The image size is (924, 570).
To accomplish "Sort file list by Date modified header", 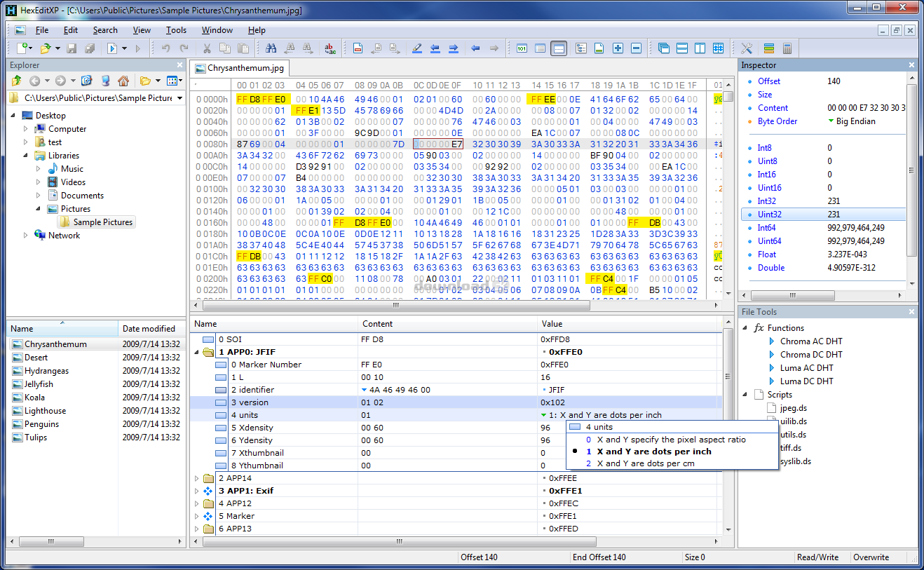I will [x=151, y=329].
